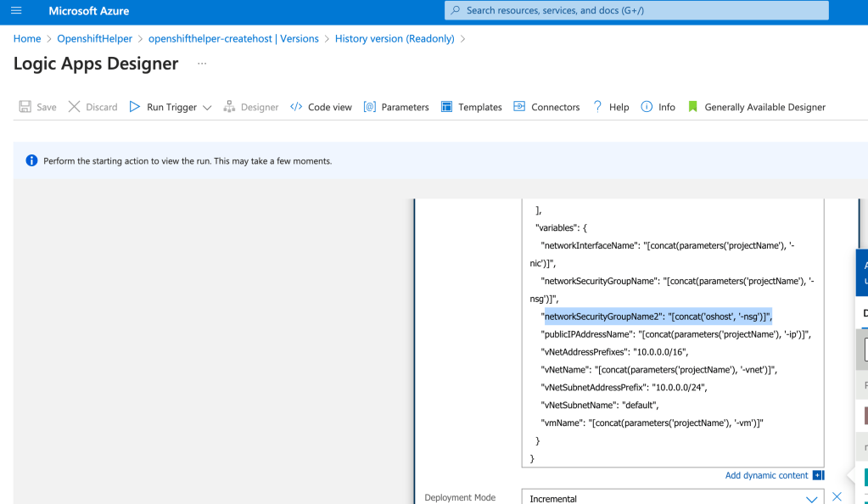
Task: Click the Run Trigger play icon
Action: pyautogui.click(x=135, y=106)
